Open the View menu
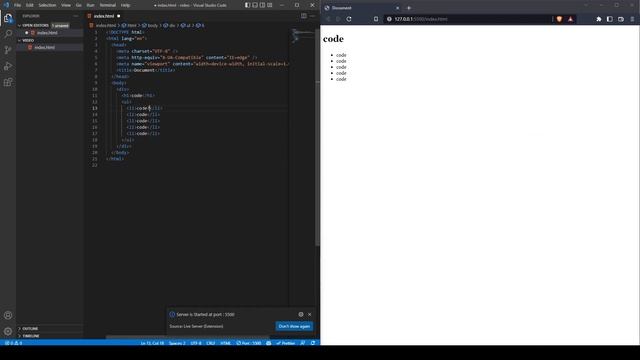640x360 pixels. pyautogui.click(x=66, y=5)
